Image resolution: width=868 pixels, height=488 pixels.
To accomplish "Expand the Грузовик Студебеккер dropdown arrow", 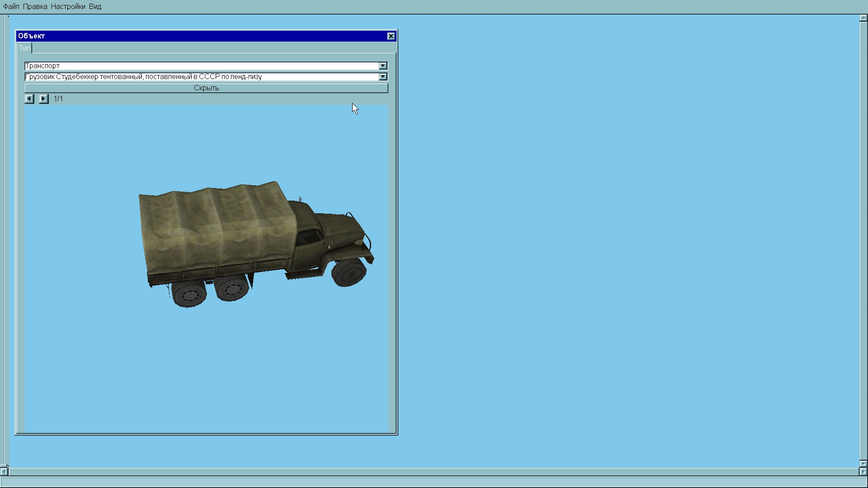I will tap(383, 77).
